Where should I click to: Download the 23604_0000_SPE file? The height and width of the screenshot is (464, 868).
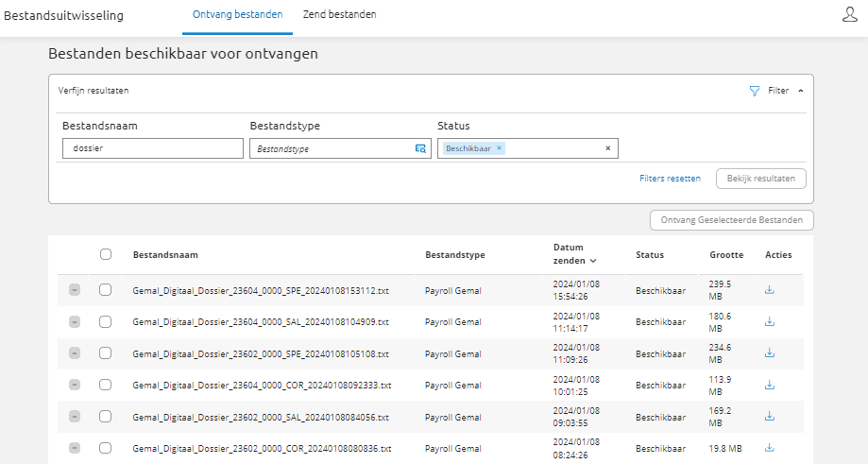pyautogui.click(x=769, y=290)
